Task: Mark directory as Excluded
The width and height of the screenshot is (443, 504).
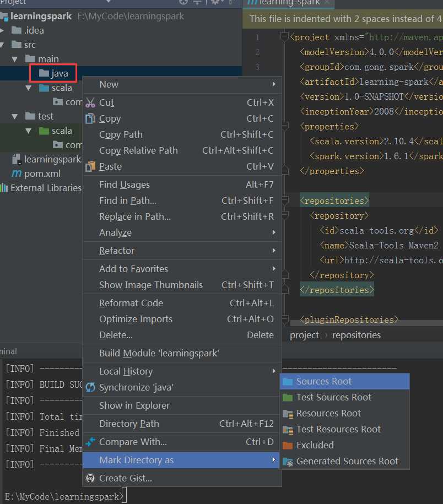Action: pos(344,446)
